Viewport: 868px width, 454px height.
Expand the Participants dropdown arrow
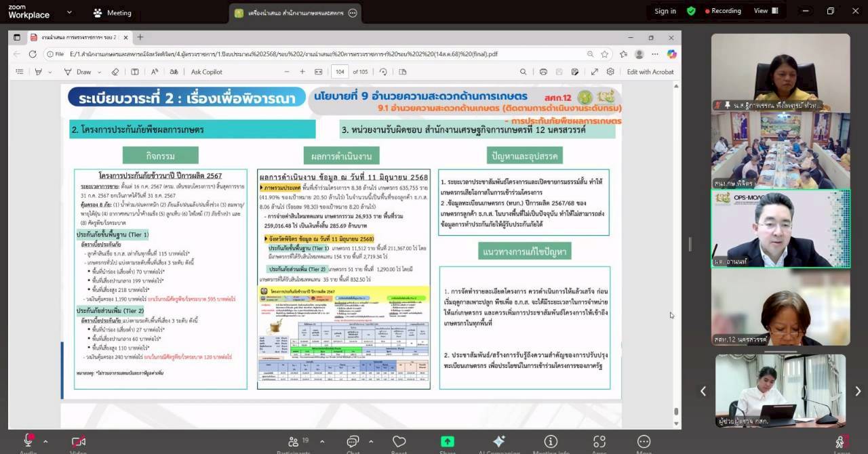point(321,442)
